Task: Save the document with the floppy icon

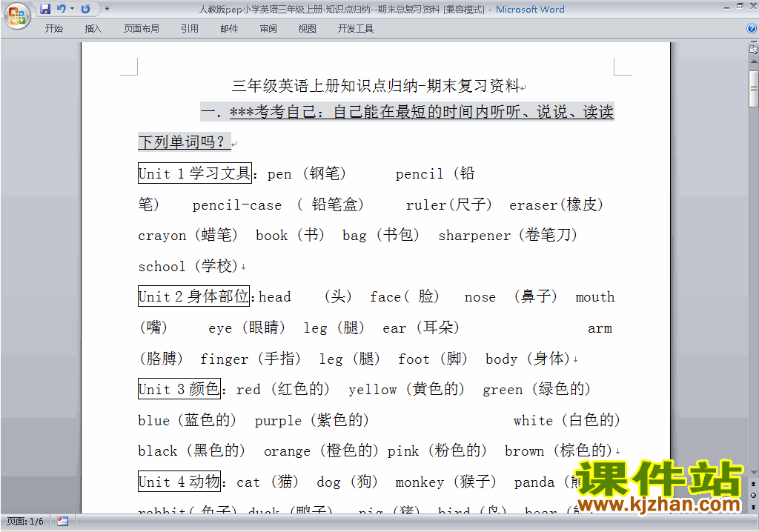Action: coord(45,9)
